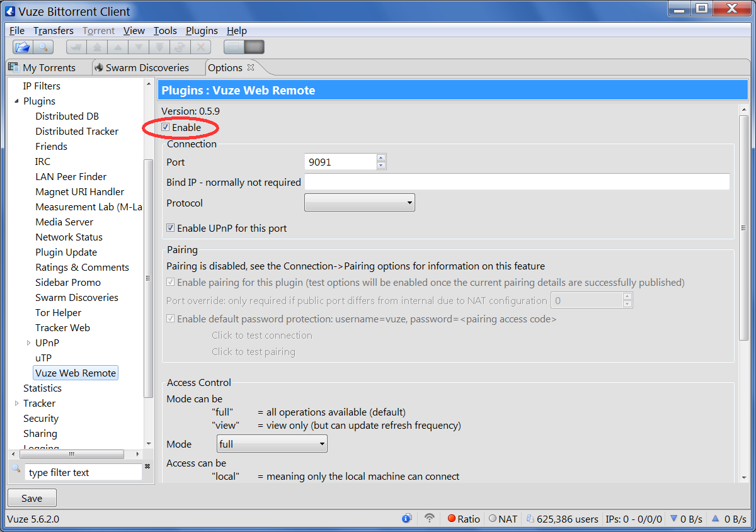Click the Vuze frog icon in the title bar
The image size is (756, 532).
(x=9, y=11)
